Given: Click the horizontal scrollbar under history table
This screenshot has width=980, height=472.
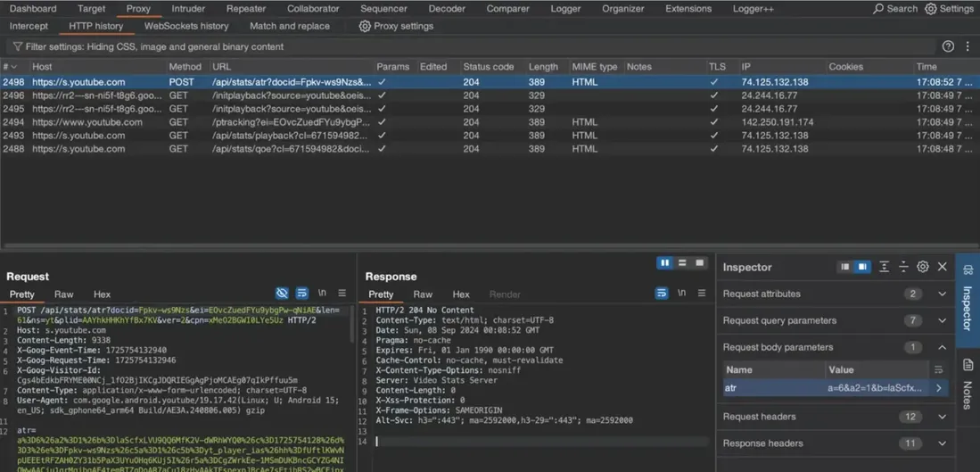Looking at the screenshot, I should (490, 246).
